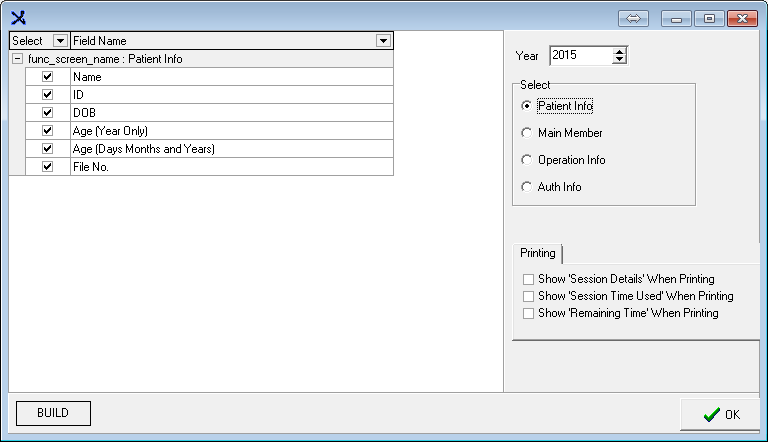Decrease the Year value with down arrow
This screenshot has height=442, width=768.
tap(620, 60)
